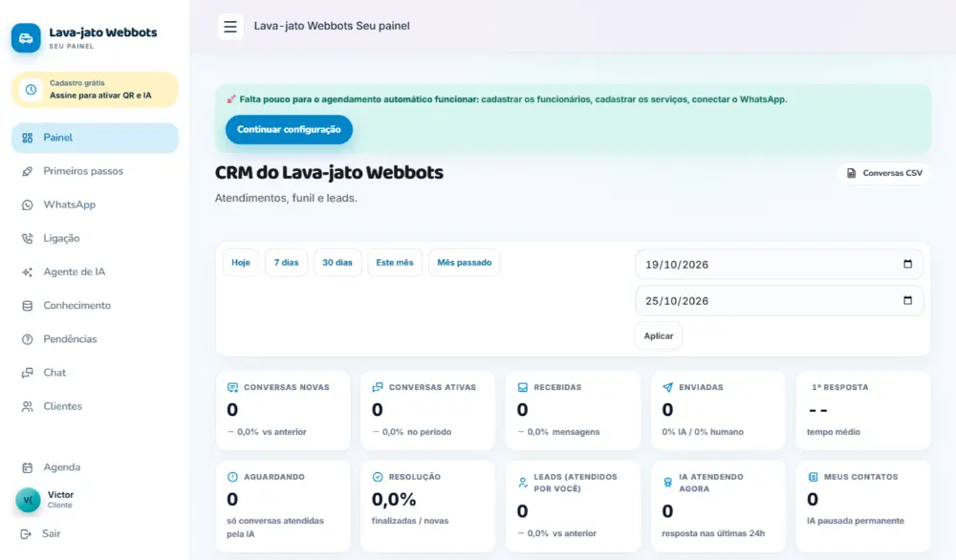Click the Conversas Novas card icon
The height and width of the screenshot is (560, 956).
232,388
